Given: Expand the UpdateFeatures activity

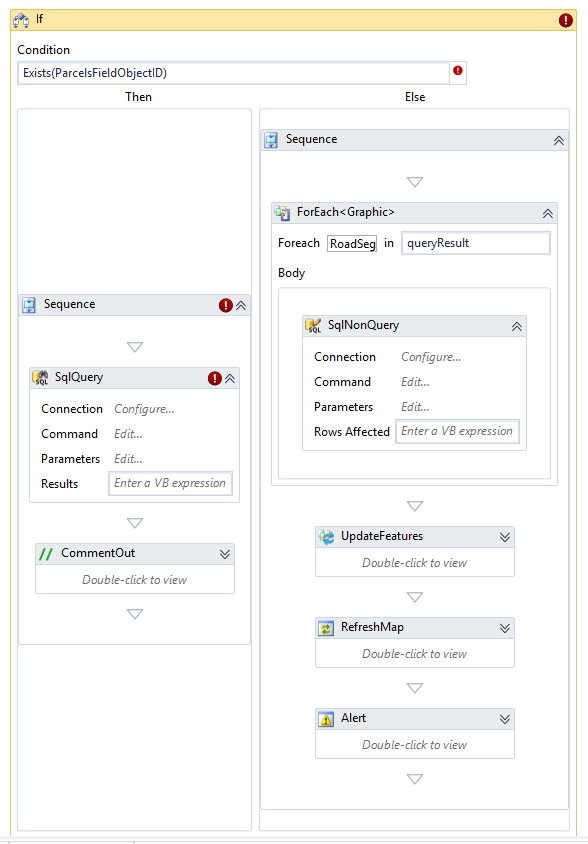Looking at the screenshot, I should [x=505, y=537].
